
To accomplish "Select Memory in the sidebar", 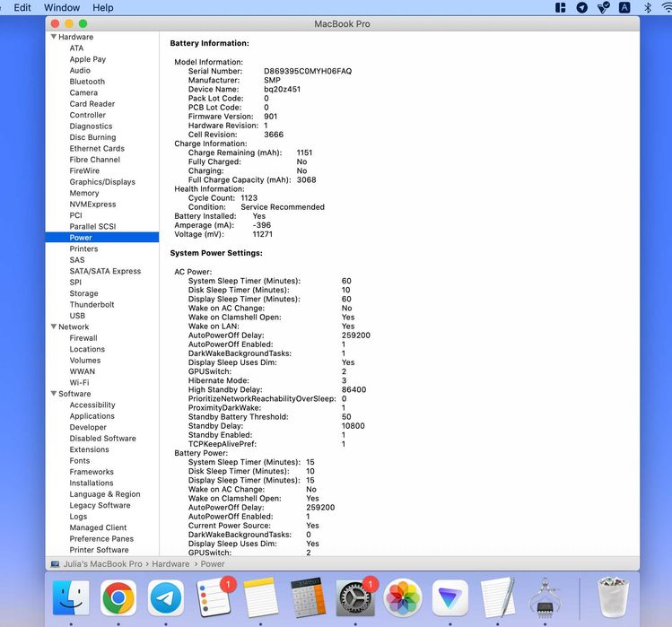I will 84,193.
